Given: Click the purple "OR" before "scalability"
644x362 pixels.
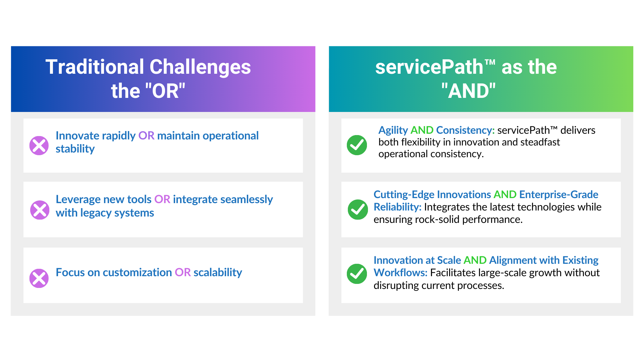Looking at the screenshot, I should click(182, 273).
